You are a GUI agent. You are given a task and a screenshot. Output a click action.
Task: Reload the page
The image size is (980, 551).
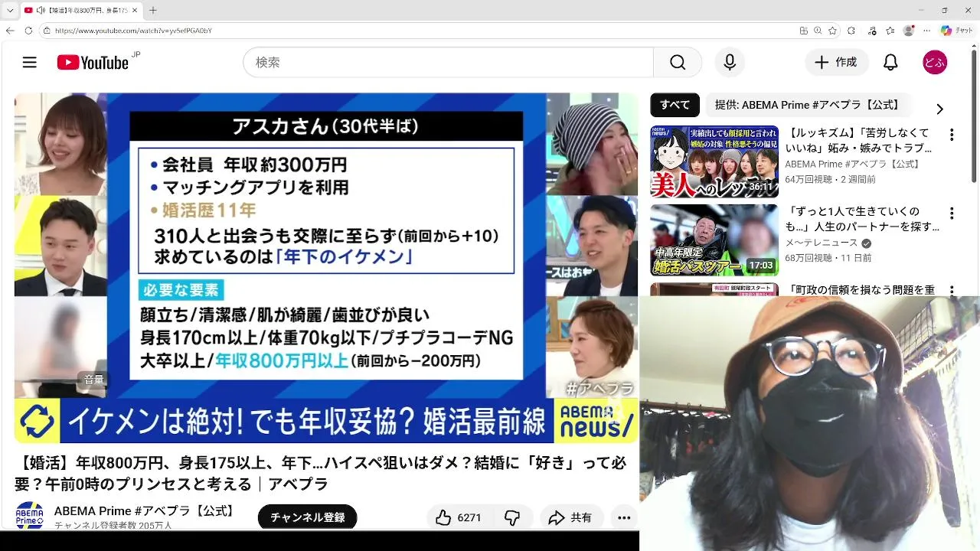(x=28, y=31)
